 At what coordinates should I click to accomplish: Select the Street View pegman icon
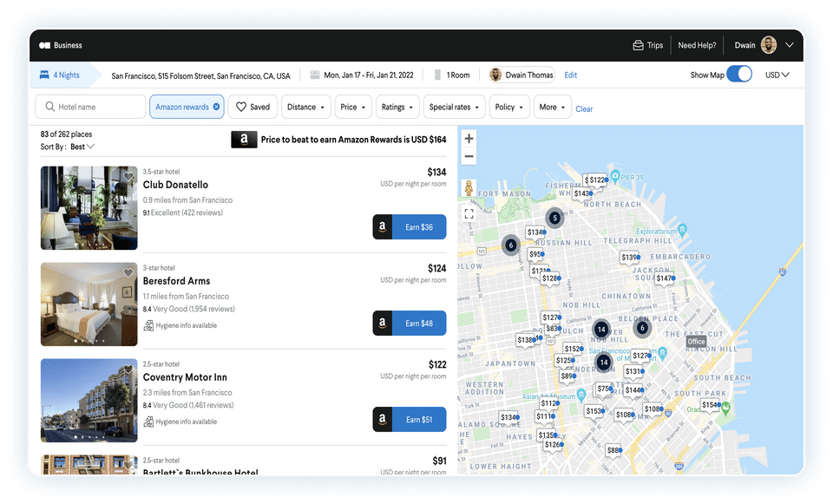(469, 187)
